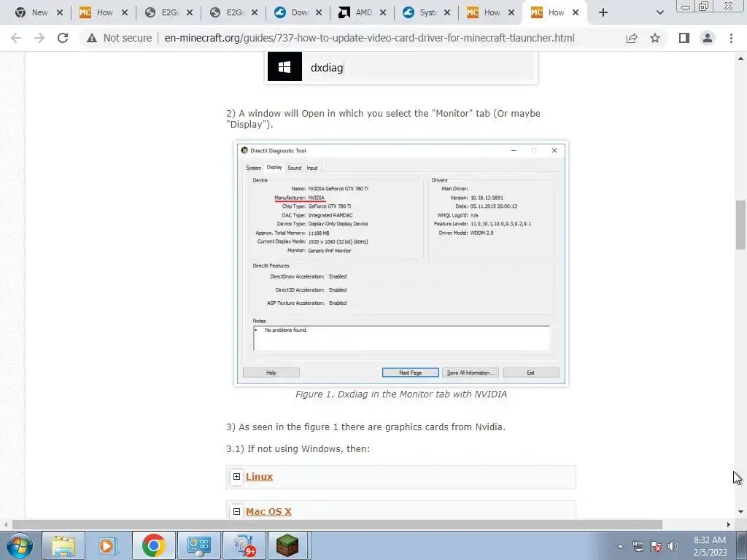Viewport: 747px width, 560px height.
Task: Click the dxdiag search field image
Action: tap(401, 67)
